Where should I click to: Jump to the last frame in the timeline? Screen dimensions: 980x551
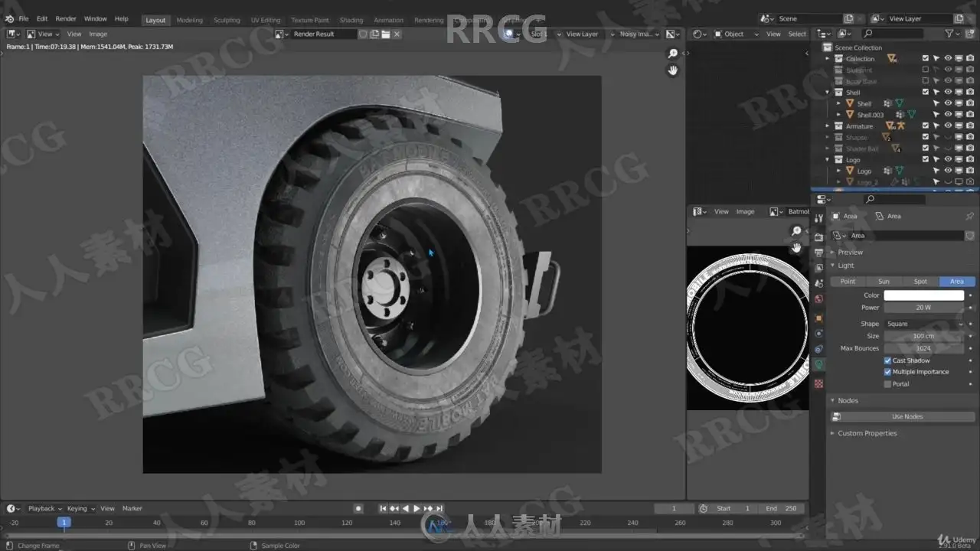click(439, 508)
